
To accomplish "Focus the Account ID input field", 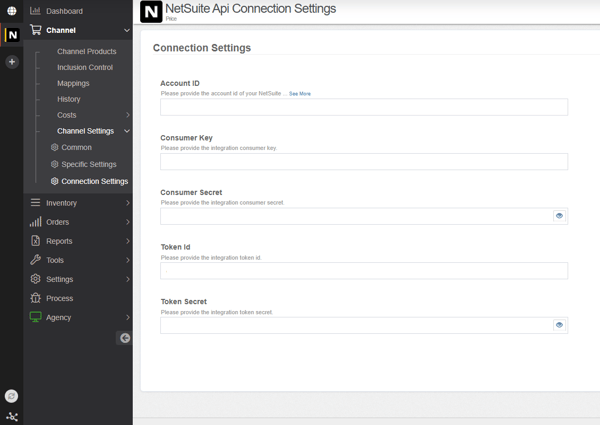I will pos(364,107).
